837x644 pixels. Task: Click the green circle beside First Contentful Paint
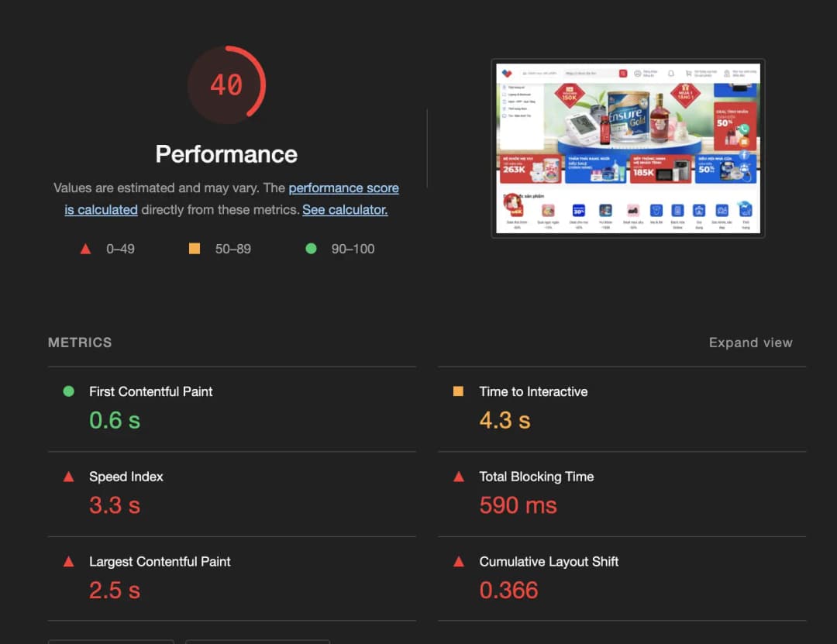[x=68, y=391]
